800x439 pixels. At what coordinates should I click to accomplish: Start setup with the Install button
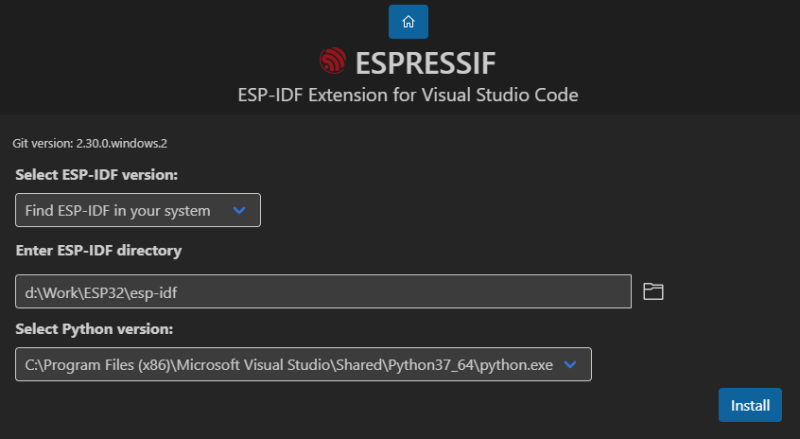[x=750, y=405]
